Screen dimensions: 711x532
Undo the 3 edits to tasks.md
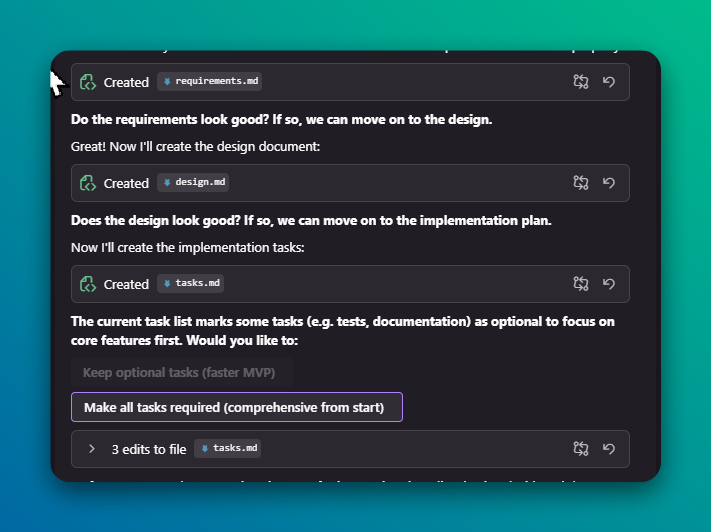[x=609, y=449]
